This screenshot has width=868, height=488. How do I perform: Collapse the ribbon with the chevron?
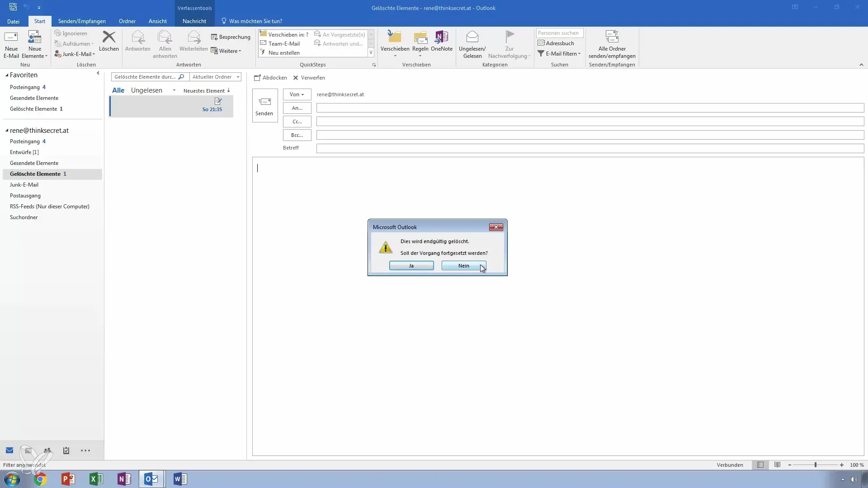coord(861,65)
